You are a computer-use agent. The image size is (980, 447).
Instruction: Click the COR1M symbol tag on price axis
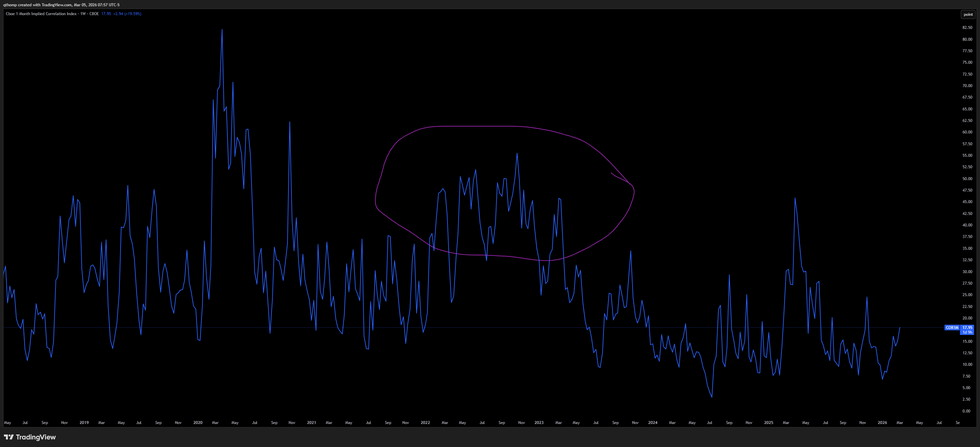(952, 327)
